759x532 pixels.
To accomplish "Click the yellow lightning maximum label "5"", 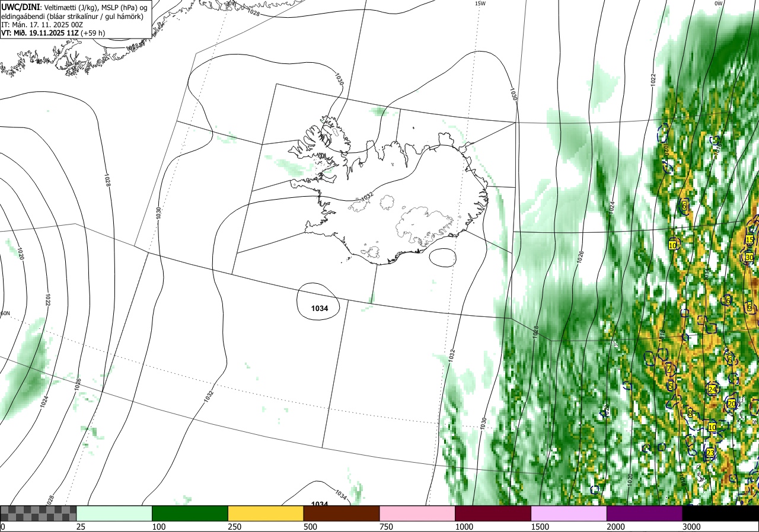I will click(x=671, y=386).
